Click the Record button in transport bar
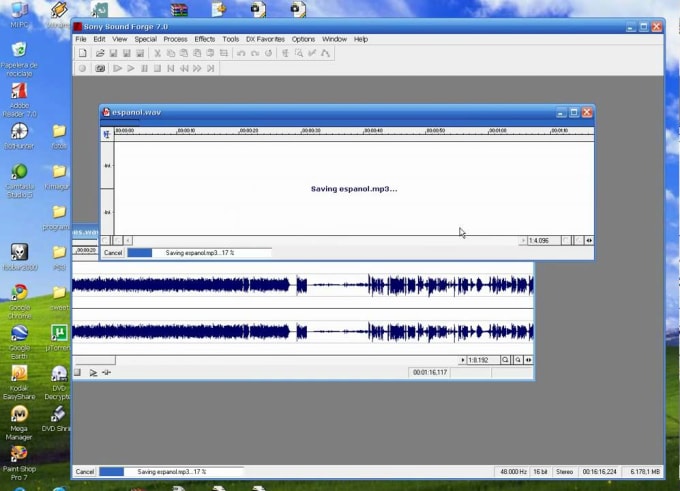Viewport: 680px width, 491px height. coord(82,69)
